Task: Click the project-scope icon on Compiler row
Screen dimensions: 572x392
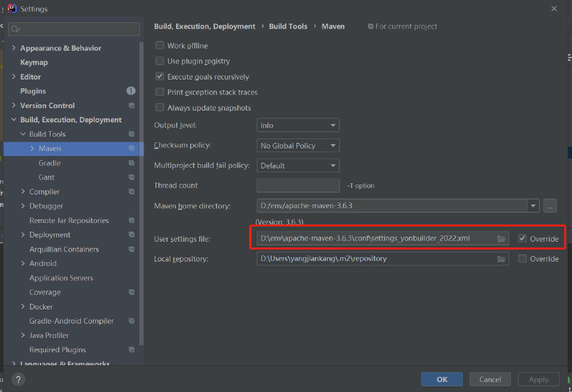Action: (x=132, y=191)
